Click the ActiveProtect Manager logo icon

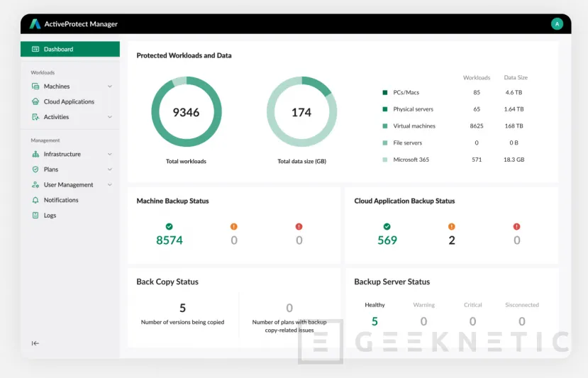click(x=35, y=24)
